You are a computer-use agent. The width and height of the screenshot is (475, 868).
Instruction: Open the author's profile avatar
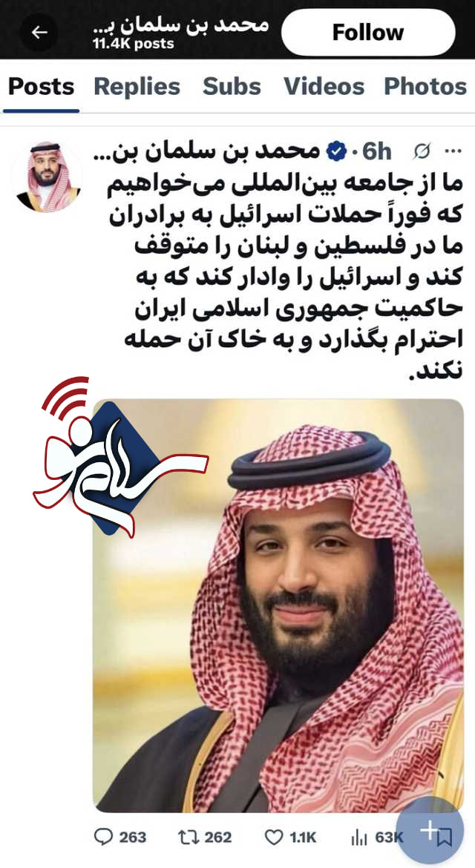(x=47, y=177)
